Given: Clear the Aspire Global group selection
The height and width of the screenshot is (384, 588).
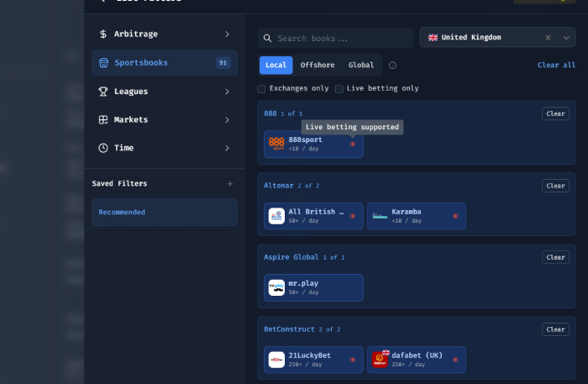Looking at the screenshot, I should 555,257.
